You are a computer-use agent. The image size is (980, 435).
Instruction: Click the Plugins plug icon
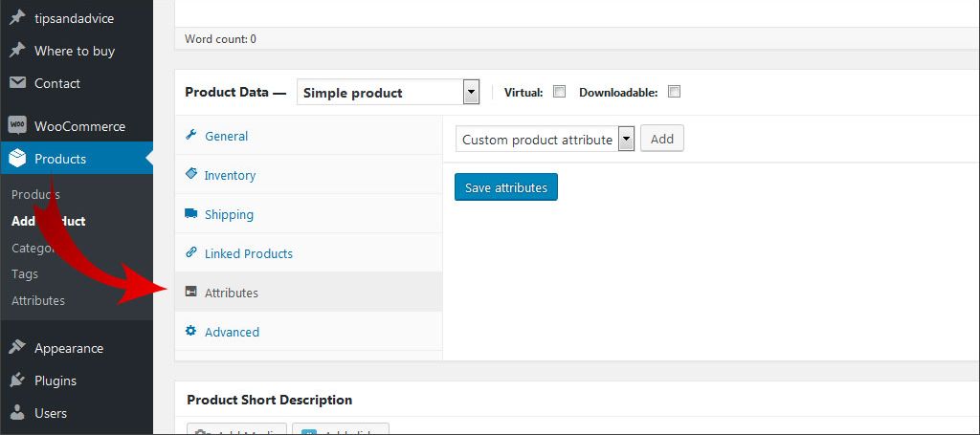click(x=17, y=381)
